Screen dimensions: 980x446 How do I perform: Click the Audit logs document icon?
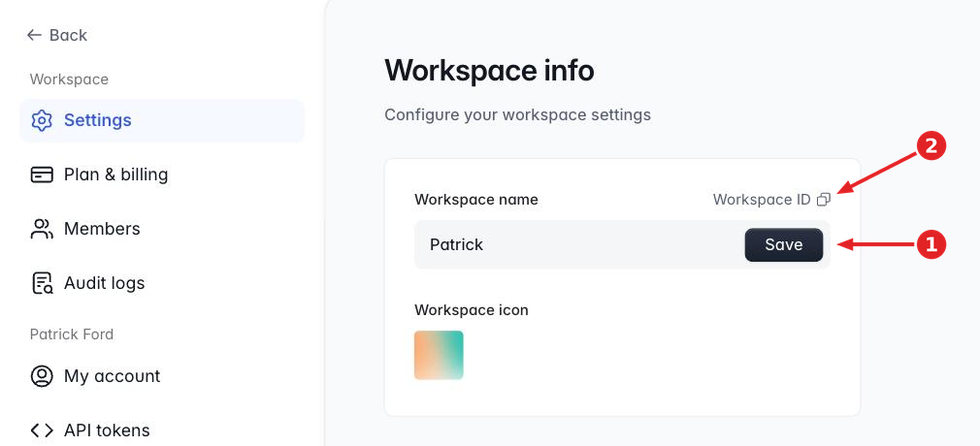click(x=42, y=283)
